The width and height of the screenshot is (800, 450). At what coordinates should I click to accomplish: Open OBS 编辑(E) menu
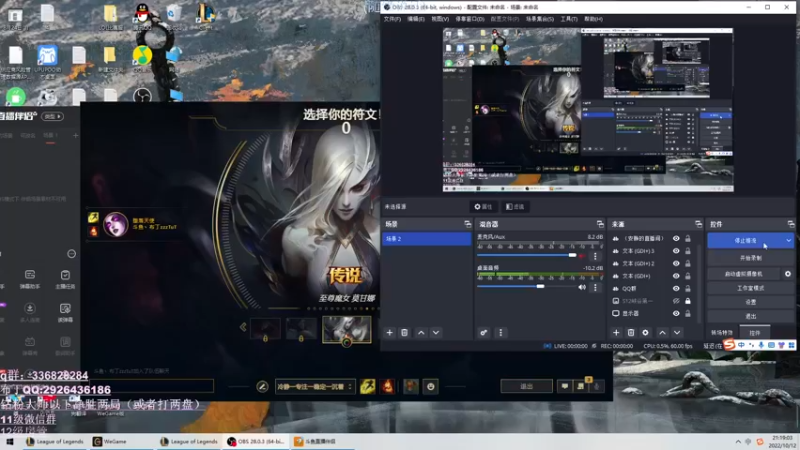tap(416, 19)
